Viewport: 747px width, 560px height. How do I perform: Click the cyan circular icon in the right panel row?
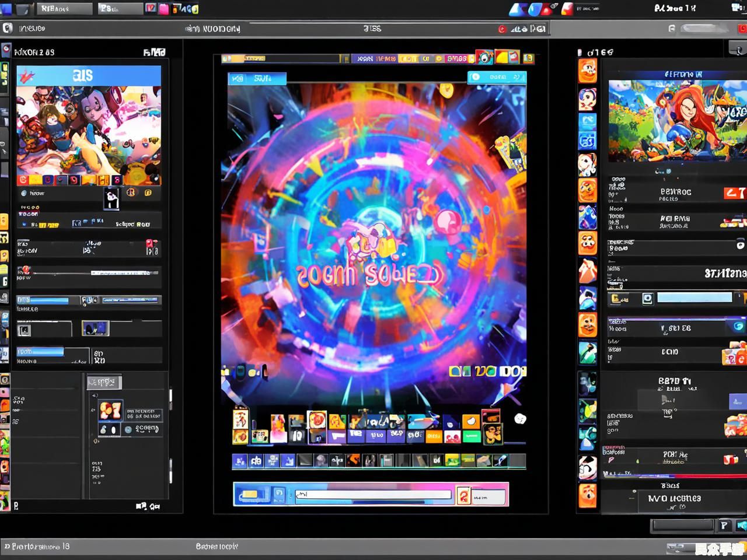click(x=738, y=327)
